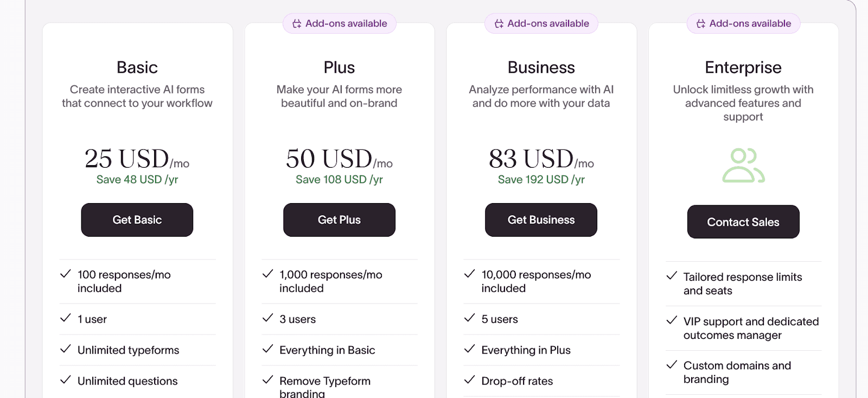868x398 pixels.
Task: Click the 25 USD/mo Basic price
Action: [137, 159]
